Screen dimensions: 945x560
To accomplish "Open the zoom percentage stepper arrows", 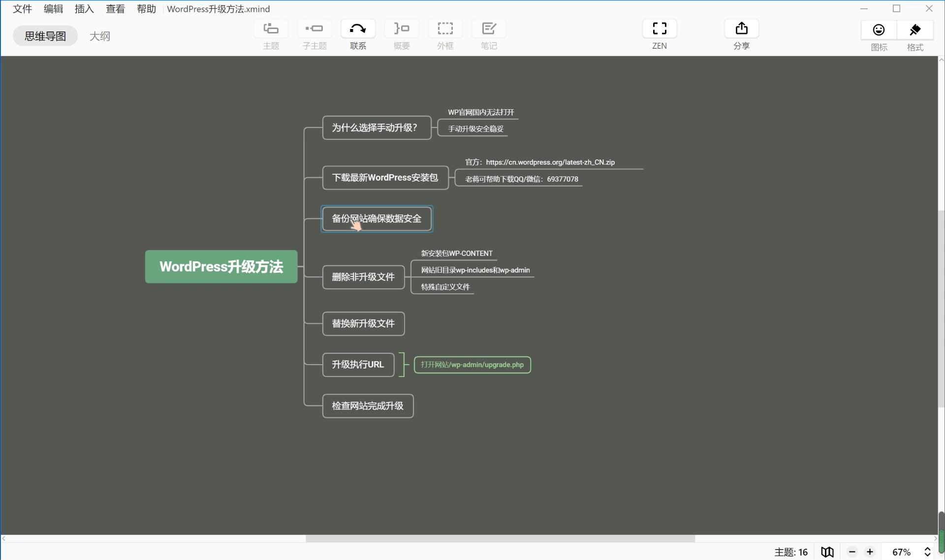I will 927,552.
